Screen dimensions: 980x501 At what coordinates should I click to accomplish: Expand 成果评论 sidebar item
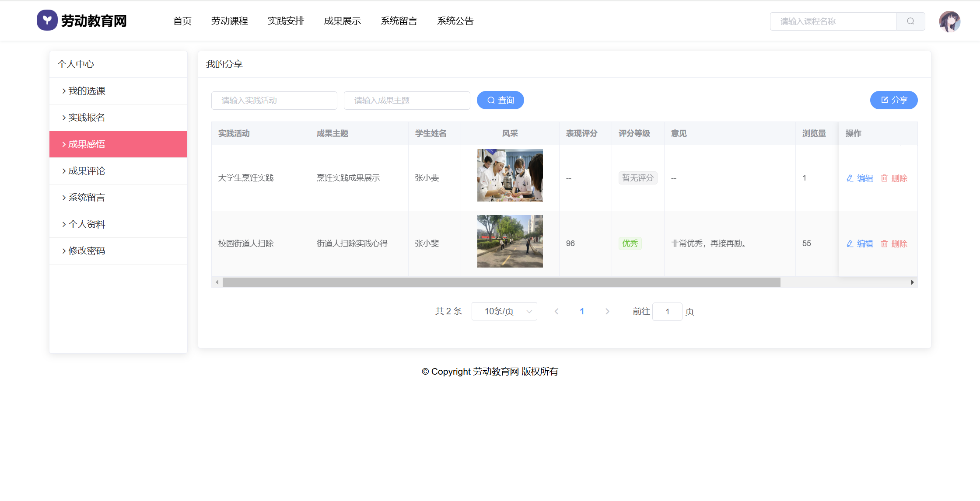(87, 171)
